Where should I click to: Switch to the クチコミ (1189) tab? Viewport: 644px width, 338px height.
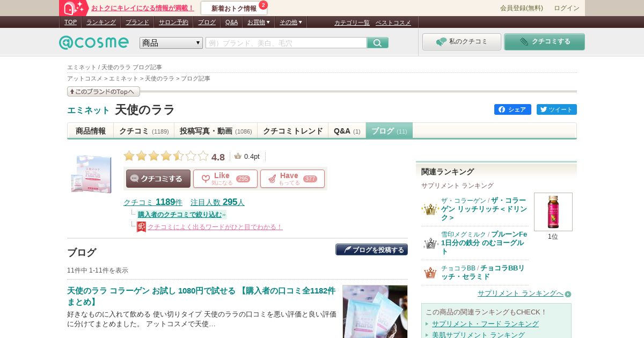pyautogui.click(x=144, y=131)
